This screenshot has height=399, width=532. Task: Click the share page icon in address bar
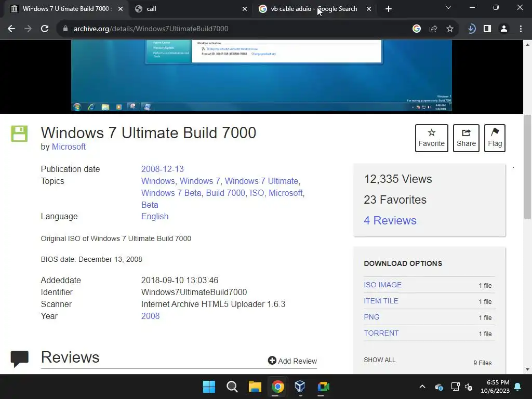tap(433, 29)
